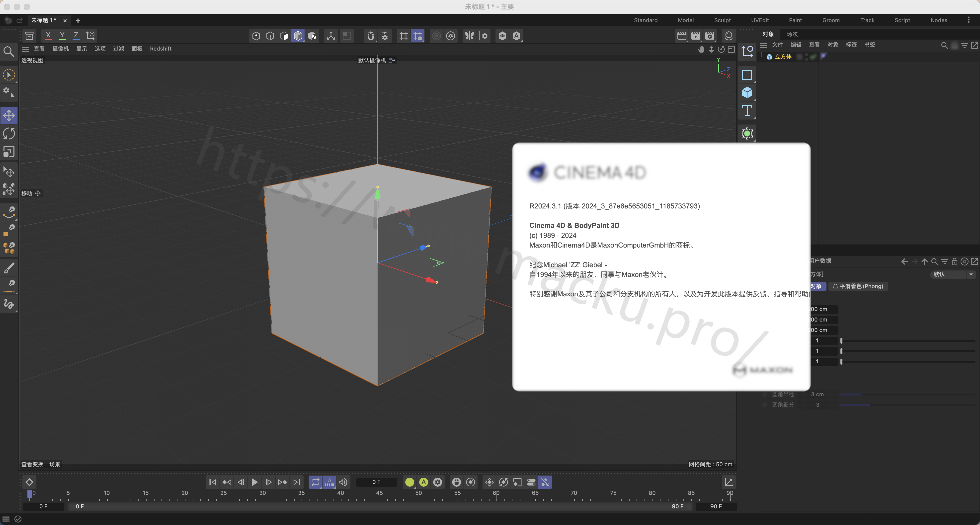Toggle Z axis lock
Image resolution: width=980 pixels, height=525 pixels.
click(76, 36)
